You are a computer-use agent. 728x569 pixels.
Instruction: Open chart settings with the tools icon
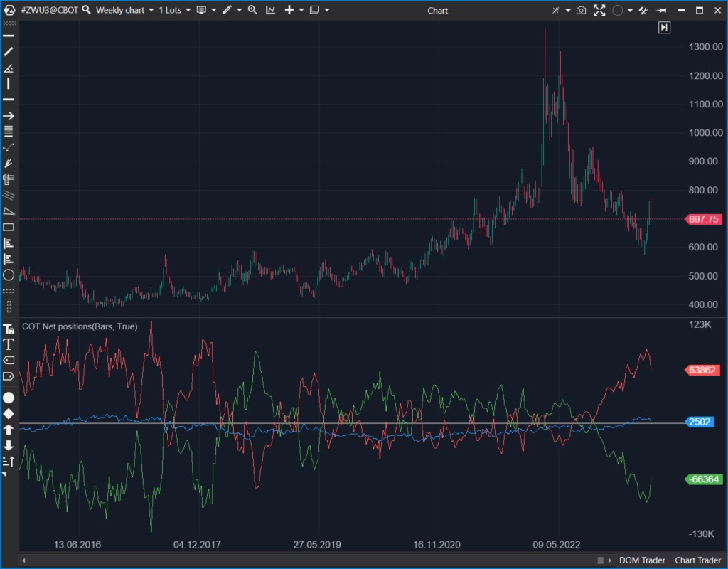click(643, 10)
